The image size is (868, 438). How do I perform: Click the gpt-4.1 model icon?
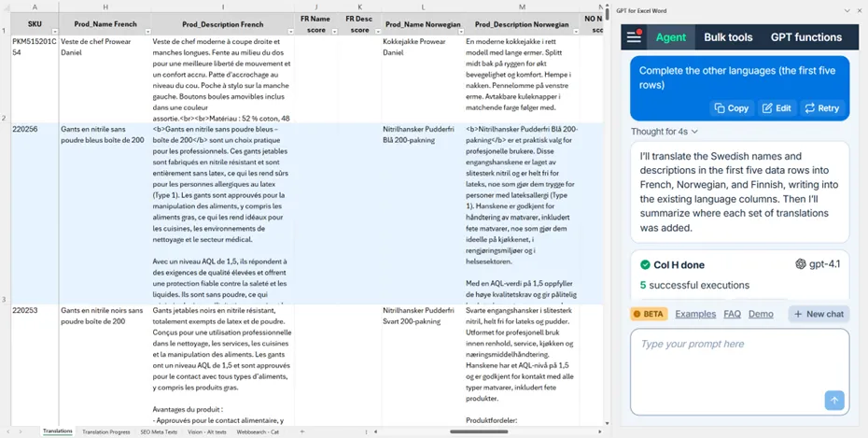click(801, 264)
